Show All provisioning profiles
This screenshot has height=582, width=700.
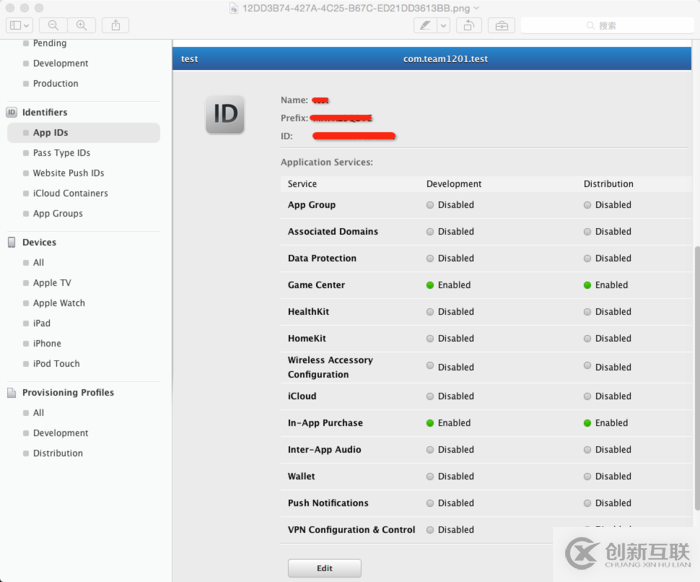[x=38, y=413]
